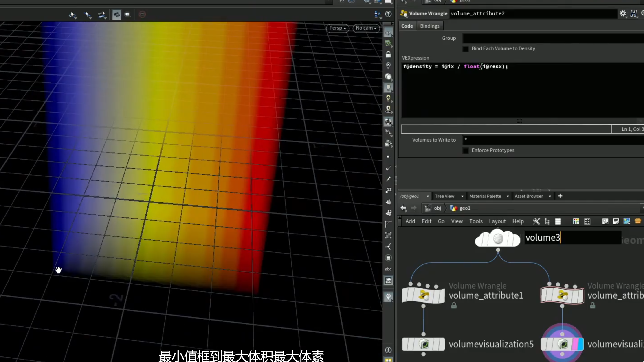The width and height of the screenshot is (644, 362).
Task: Enable Bind Each Volume to Density checkbox
Action: pyautogui.click(x=466, y=49)
